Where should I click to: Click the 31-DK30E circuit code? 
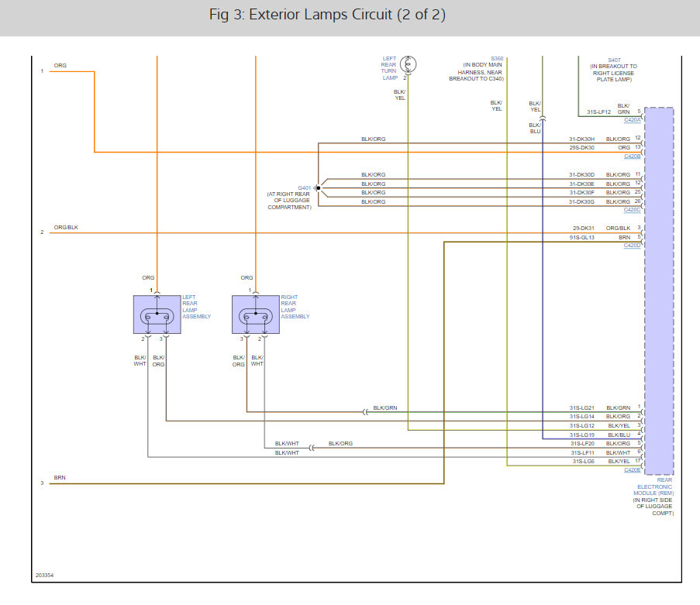point(581,184)
